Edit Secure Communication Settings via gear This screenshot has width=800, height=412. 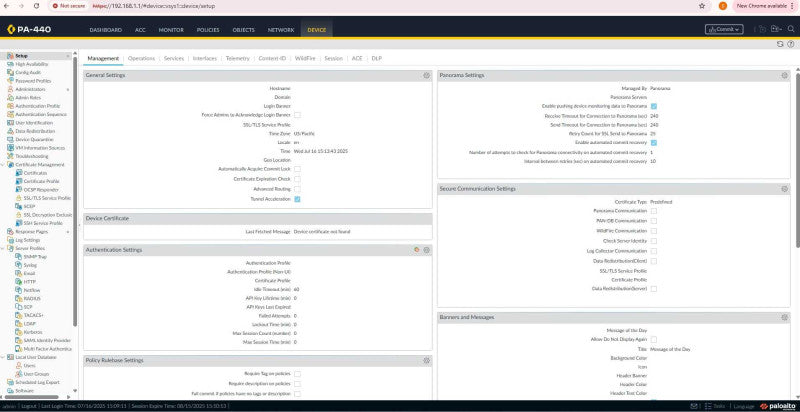(785, 189)
